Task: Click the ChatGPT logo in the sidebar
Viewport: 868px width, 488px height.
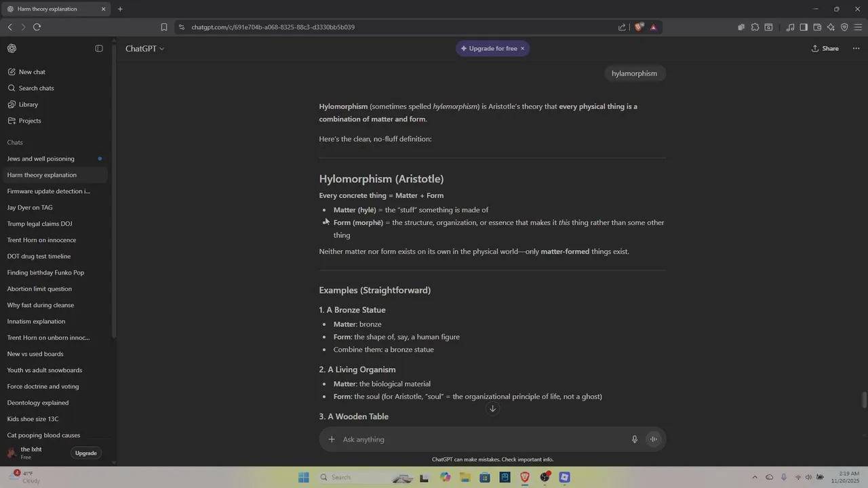Action: click(12, 49)
